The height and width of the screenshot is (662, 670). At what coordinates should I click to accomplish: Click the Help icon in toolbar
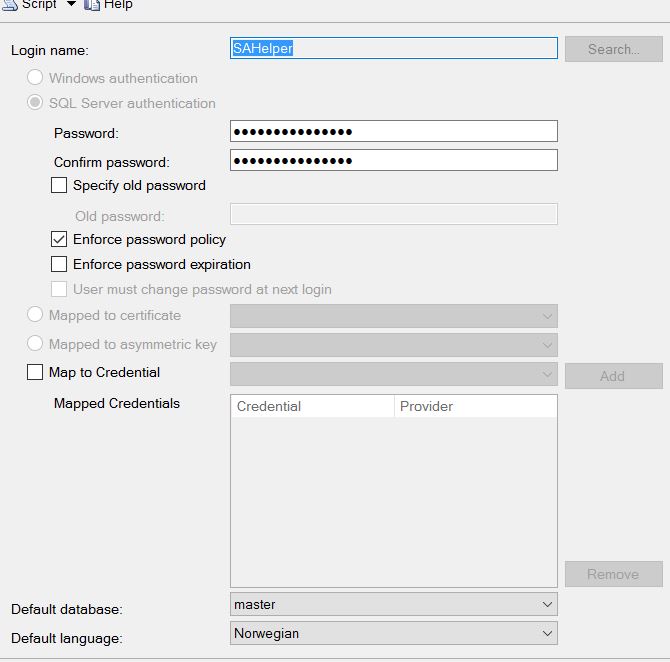click(x=92, y=4)
